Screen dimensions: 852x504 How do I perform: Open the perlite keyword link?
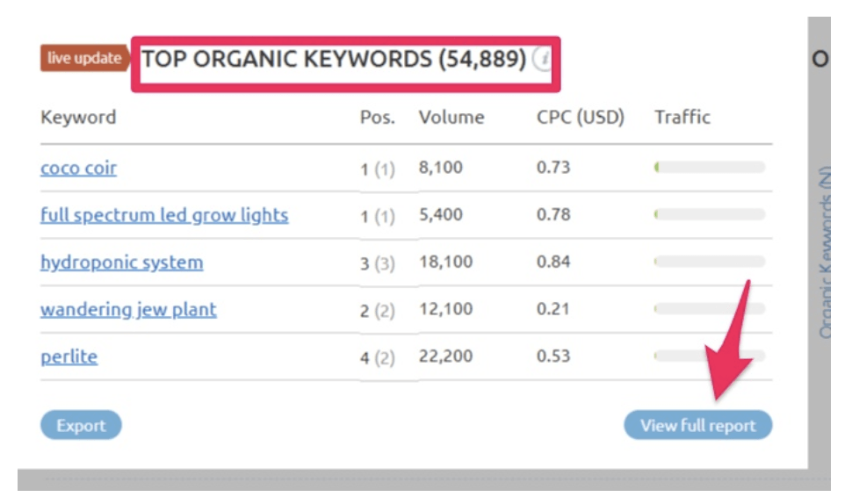(x=69, y=356)
